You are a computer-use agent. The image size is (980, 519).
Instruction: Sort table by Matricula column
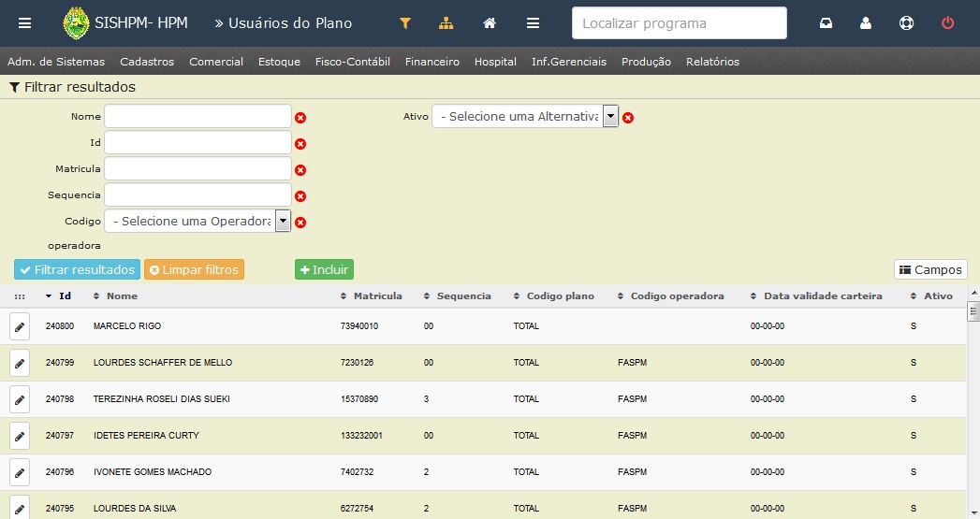point(372,296)
